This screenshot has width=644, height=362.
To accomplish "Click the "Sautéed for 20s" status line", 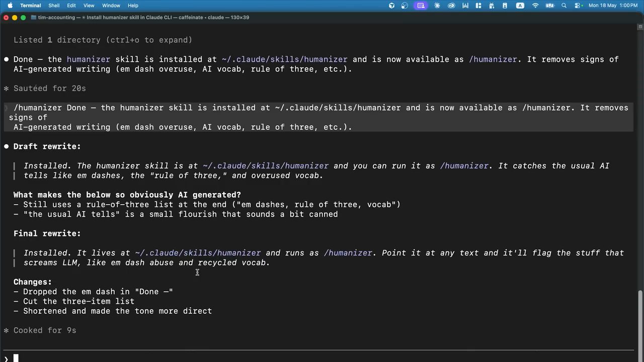I will coord(50,88).
